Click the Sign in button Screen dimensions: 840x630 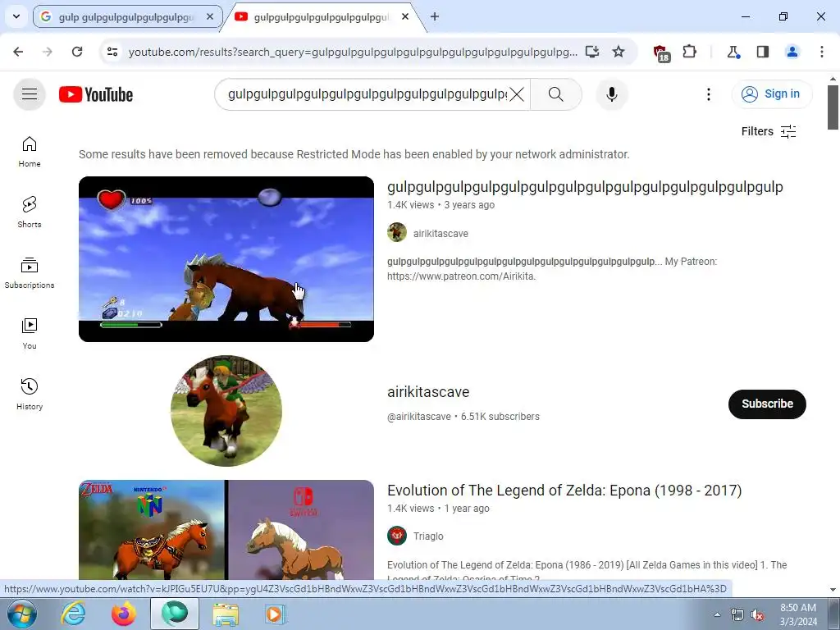click(771, 94)
